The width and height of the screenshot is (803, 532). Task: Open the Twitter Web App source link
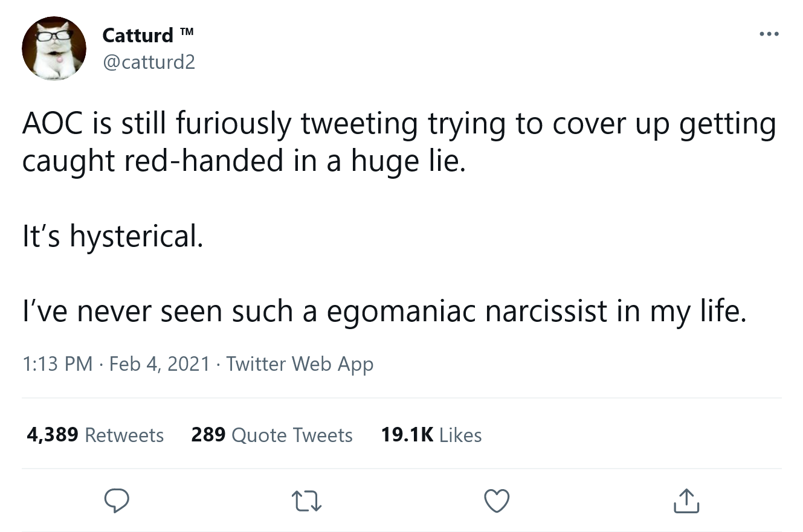click(300, 364)
